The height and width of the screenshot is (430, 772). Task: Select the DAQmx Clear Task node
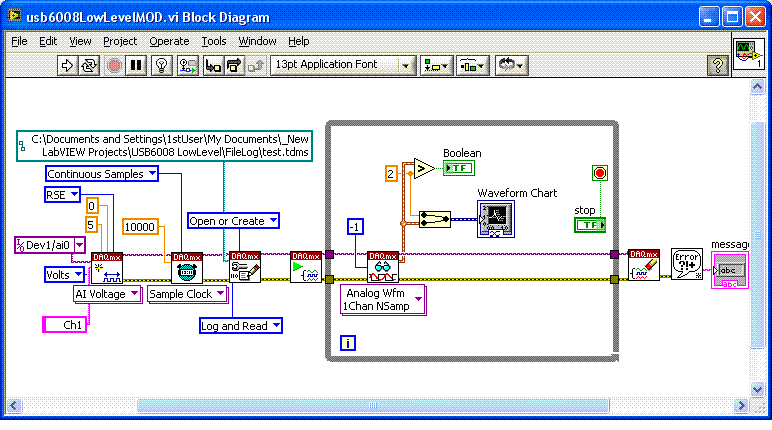644,265
